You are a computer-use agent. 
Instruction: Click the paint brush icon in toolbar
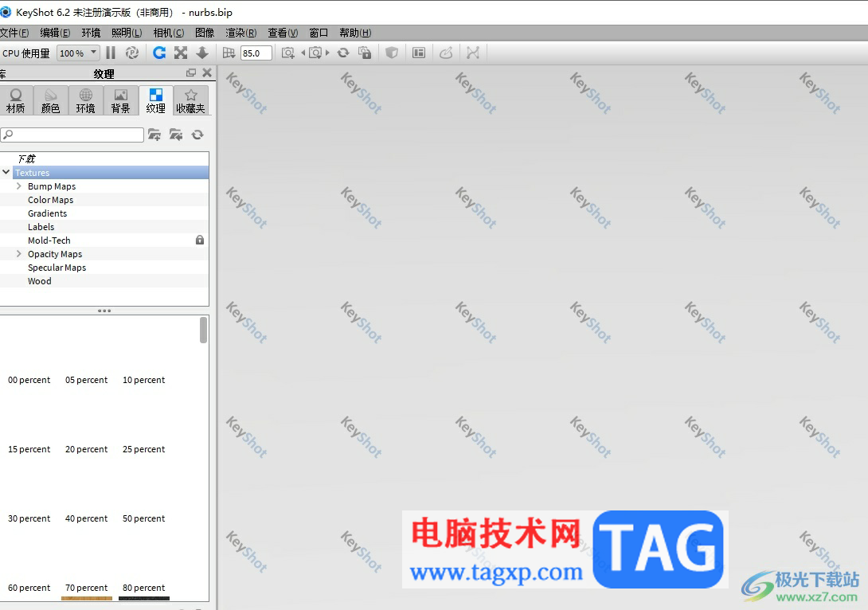pyautogui.click(x=446, y=53)
